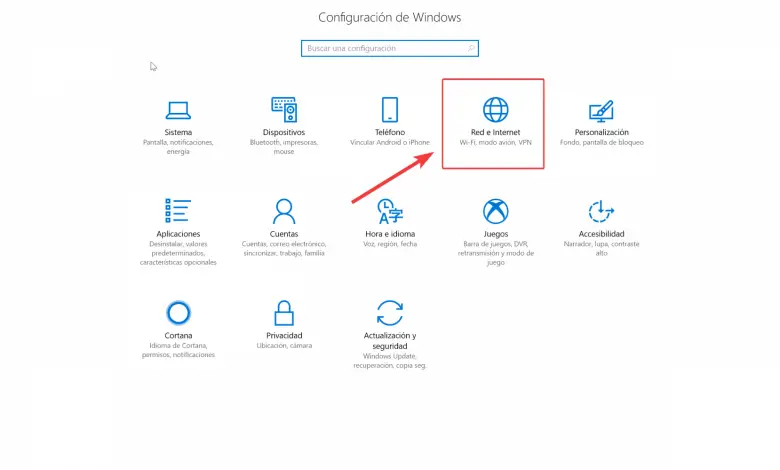780x470 pixels.
Task: Select the Aplicaciones label
Action: [x=178, y=234]
